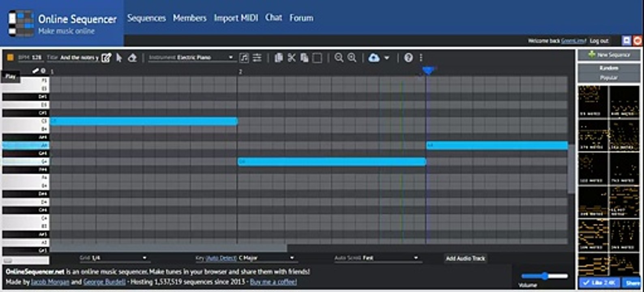Image resolution: width=644 pixels, height=292 pixels.
Task: Click the highlighted A4 piano key
Action: [26, 145]
